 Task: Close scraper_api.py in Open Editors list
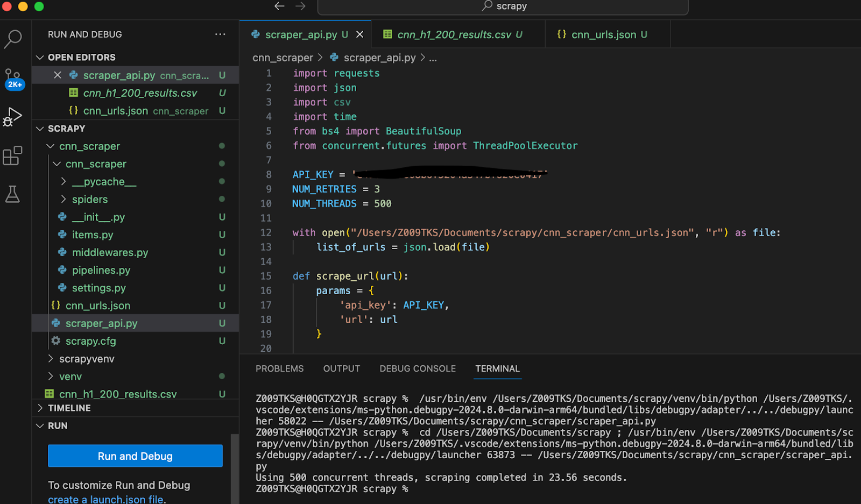(58, 75)
